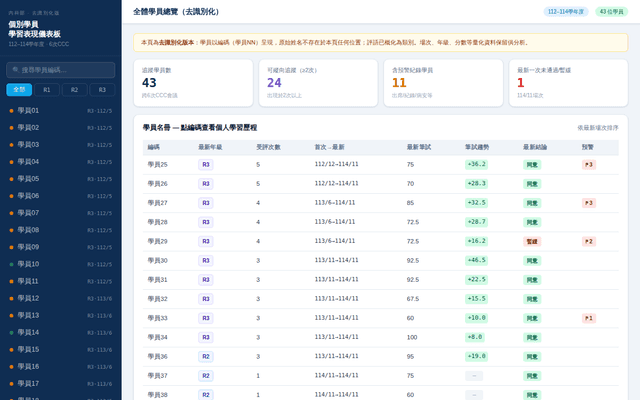Viewport: 640px width, 400px height.
Task: Focus the 搜尋學員編碼 search field
Action: [x=60, y=70]
